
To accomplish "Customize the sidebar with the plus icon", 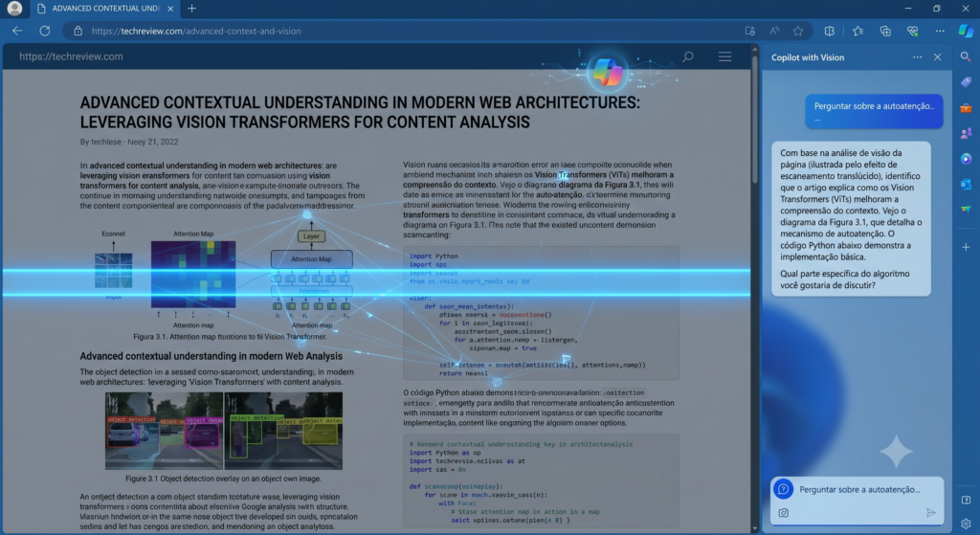I will coord(966,248).
